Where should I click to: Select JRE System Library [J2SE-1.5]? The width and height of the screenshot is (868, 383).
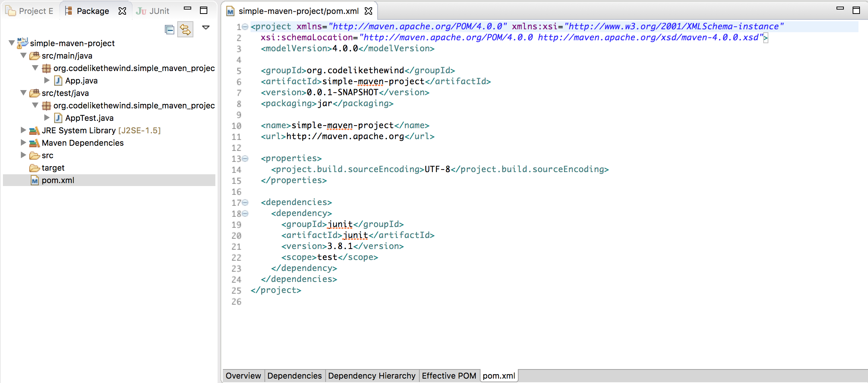101,130
